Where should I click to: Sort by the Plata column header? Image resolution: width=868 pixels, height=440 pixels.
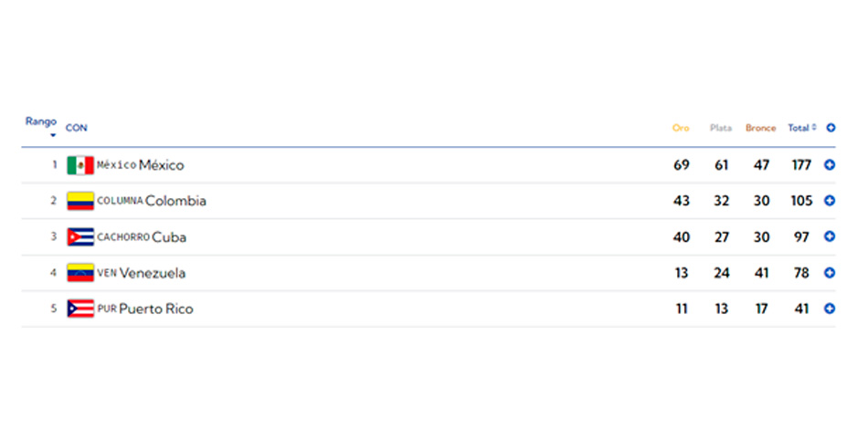(x=721, y=128)
